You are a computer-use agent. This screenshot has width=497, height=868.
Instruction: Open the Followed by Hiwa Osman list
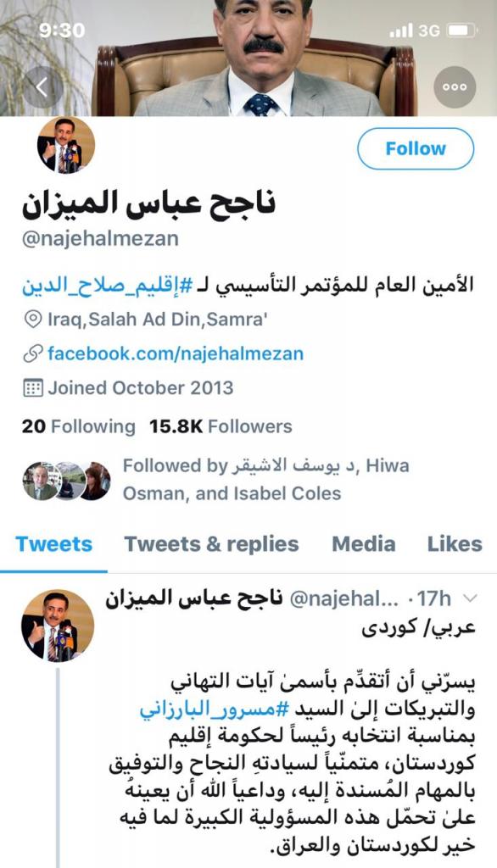pos(266,480)
